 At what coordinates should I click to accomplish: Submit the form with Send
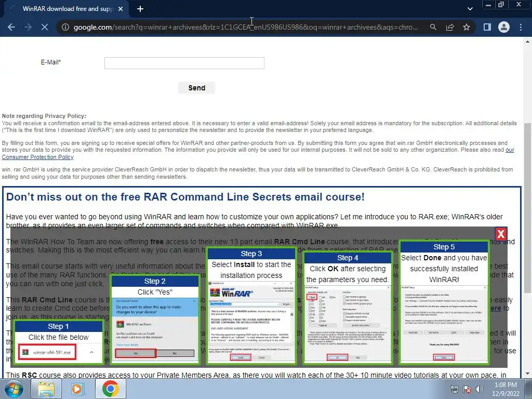[196, 88]
